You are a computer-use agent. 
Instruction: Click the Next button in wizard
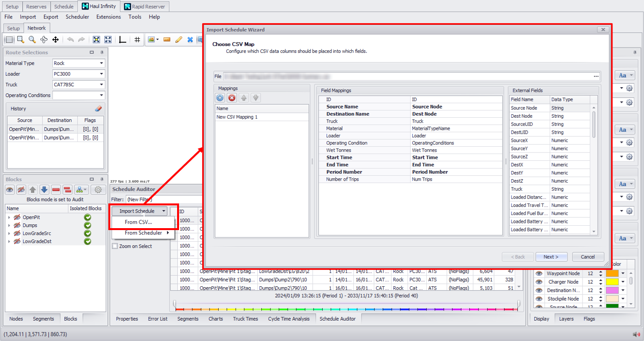click(551, 257)
